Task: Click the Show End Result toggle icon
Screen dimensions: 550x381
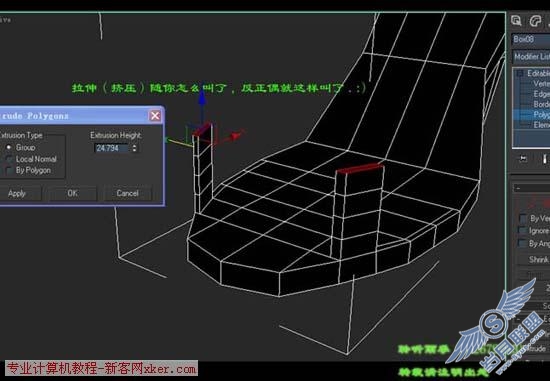Action: (x=545, y=159)
